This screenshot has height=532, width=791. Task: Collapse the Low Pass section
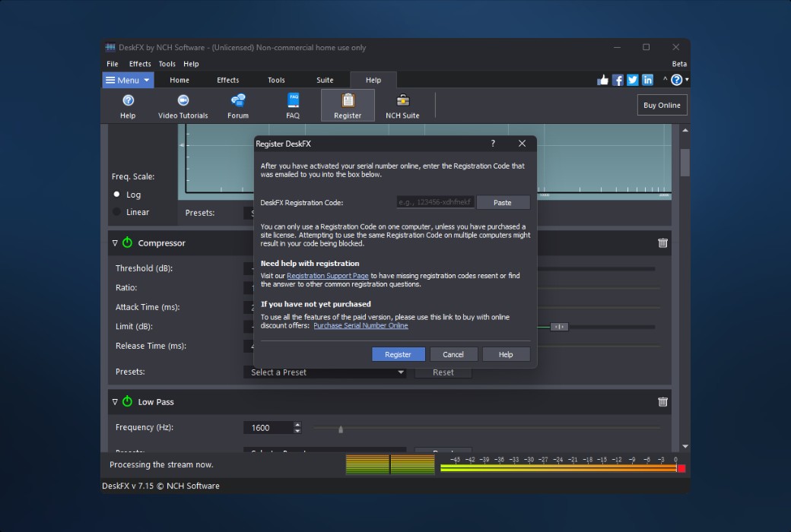[115, 401]
